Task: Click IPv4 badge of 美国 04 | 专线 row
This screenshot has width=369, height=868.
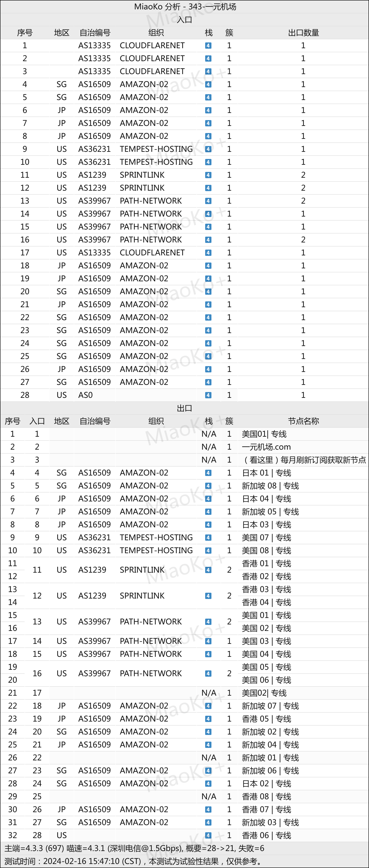Action: [x=209, y=654]
